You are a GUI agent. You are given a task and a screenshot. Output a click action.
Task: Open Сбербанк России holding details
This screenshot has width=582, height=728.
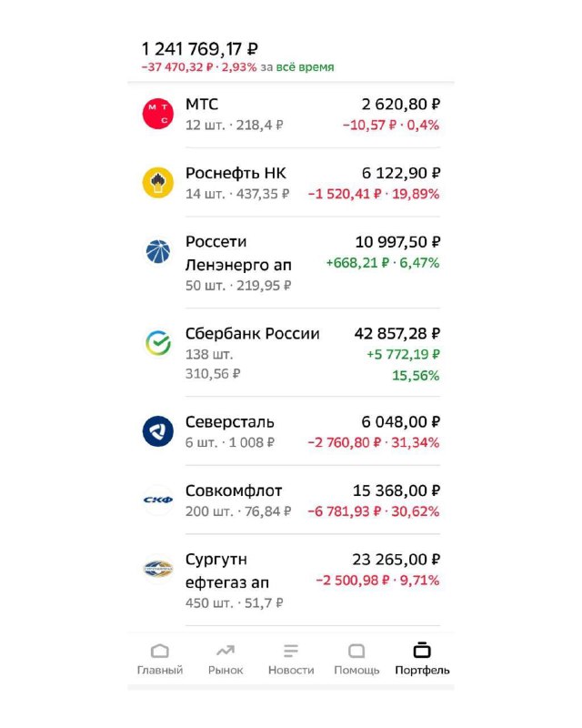click(x=291, y=353)
